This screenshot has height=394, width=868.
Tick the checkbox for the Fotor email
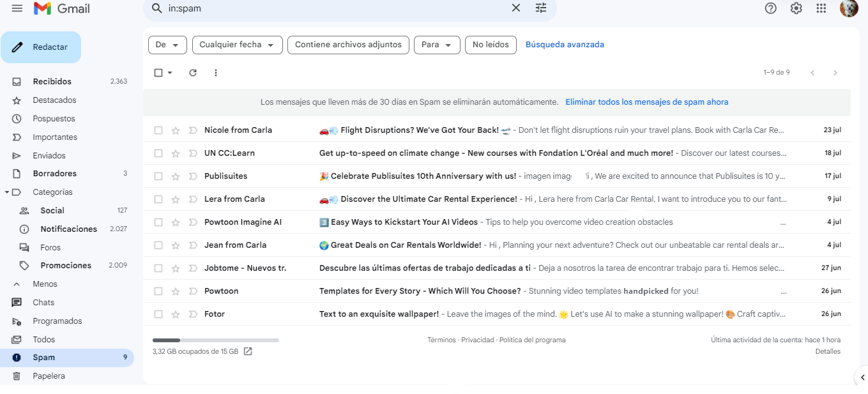[x=158, y=314]
